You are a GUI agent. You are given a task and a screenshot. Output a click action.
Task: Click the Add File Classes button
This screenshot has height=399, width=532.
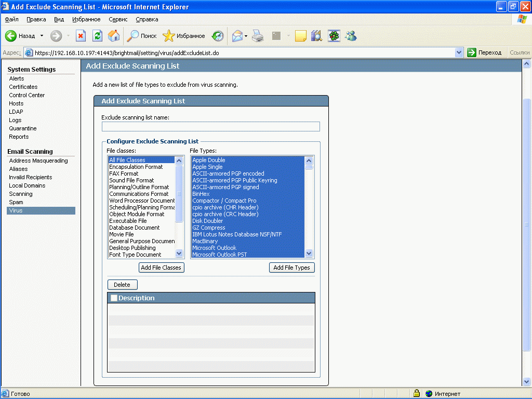(161, 268)
